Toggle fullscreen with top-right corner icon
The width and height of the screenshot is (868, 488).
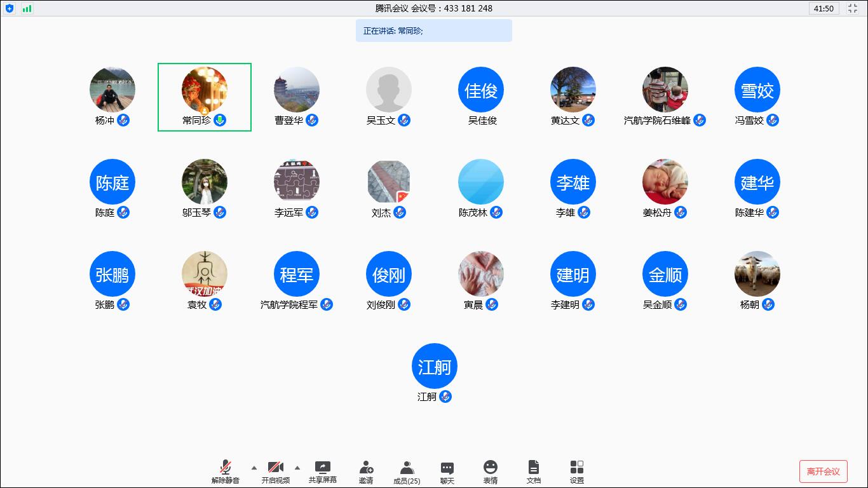pos(853,8)
